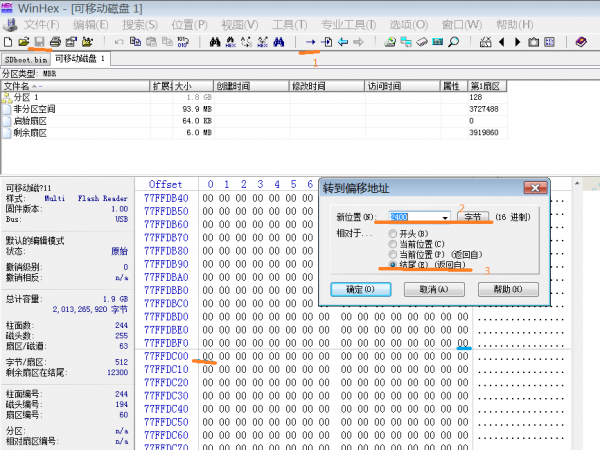600x450 pixels.
Task: Switch to the SDboot.bin tab
Action: coord(25,59)
